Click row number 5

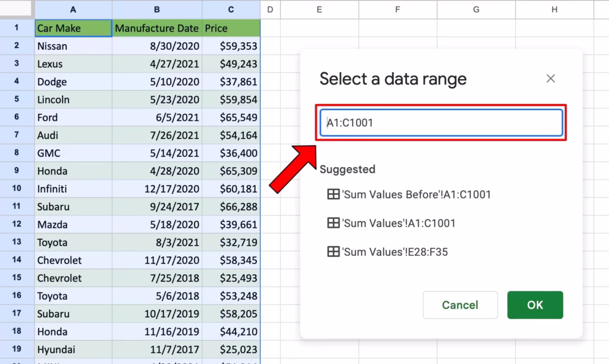coord(16,99)
